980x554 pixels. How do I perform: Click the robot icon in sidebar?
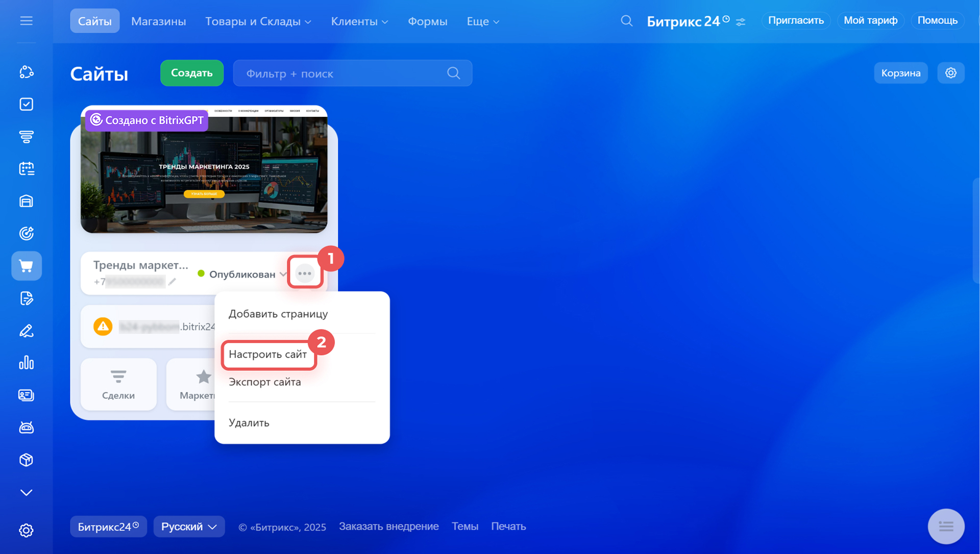(26, 427)
